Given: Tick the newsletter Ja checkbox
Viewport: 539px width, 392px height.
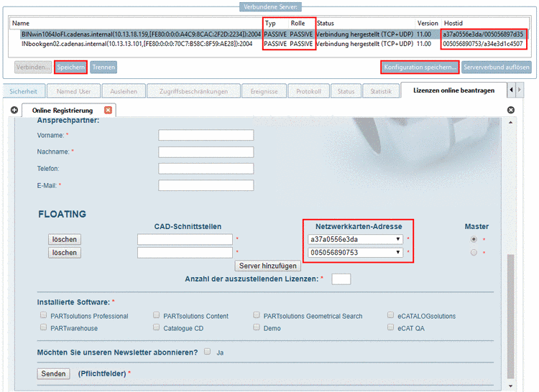Looking at the screenshot, I should click(x=207, y=352).
